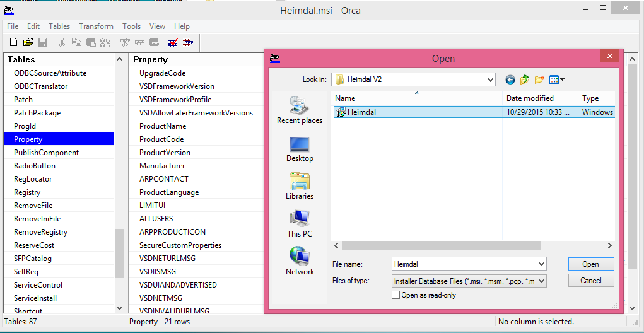Screen dimensions: 644x333
Task: Close the Open dialog
Action: point(610,56)
